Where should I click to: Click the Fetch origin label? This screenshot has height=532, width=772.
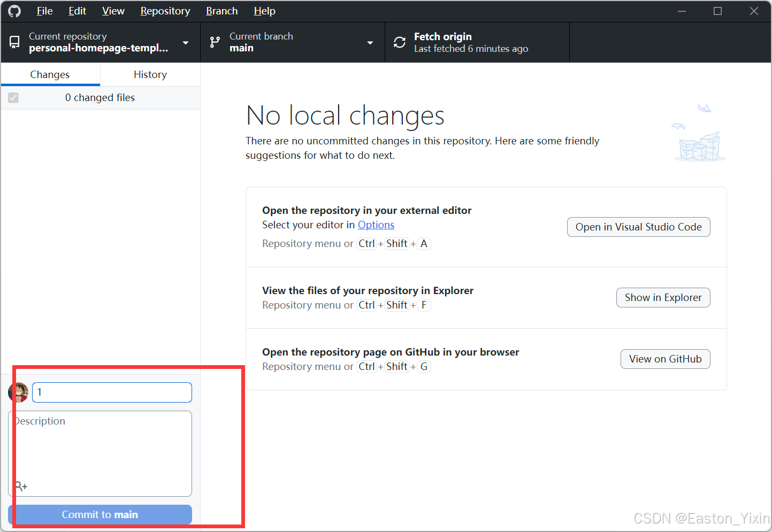[443, 36]
